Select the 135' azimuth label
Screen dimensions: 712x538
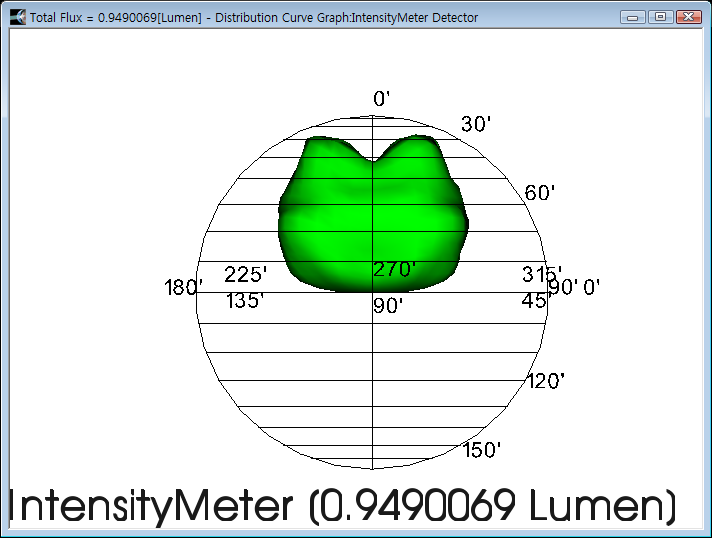click(245, 301)
